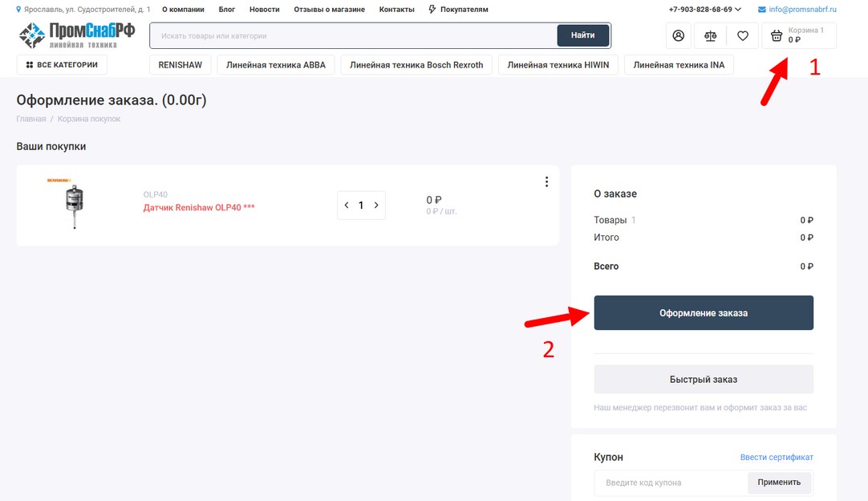Go to the Блог page
868x501 pixels.
pos(227,10)
